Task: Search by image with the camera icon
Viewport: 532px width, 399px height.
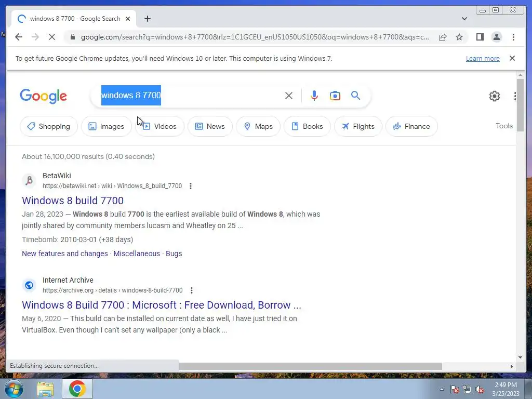Action: (x=335, y=96)
